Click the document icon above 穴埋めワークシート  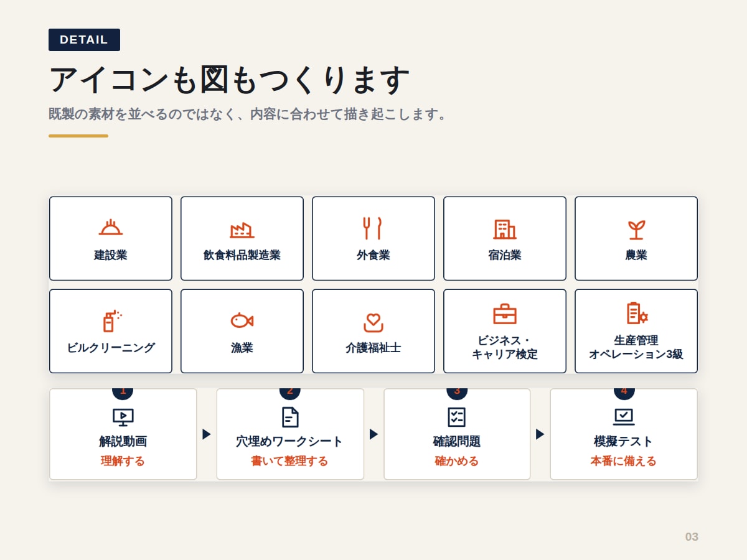point(290,417)
